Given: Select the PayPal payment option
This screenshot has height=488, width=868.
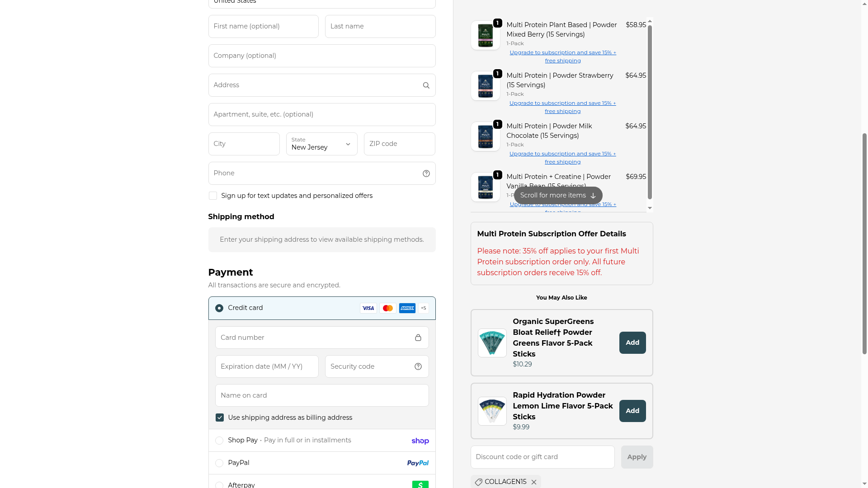Looking at the screenshot, I should click(219, 463).
